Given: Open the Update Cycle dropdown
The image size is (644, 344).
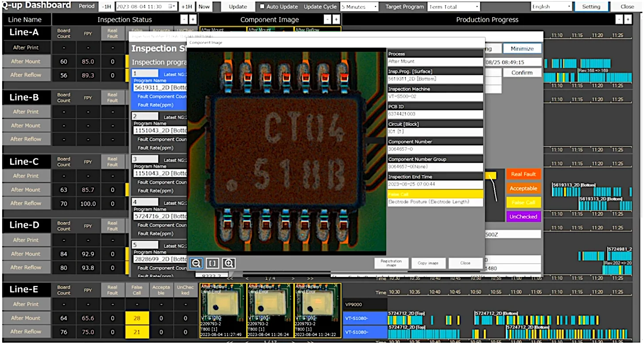Looking at the screenshot, I should [359, 7].
